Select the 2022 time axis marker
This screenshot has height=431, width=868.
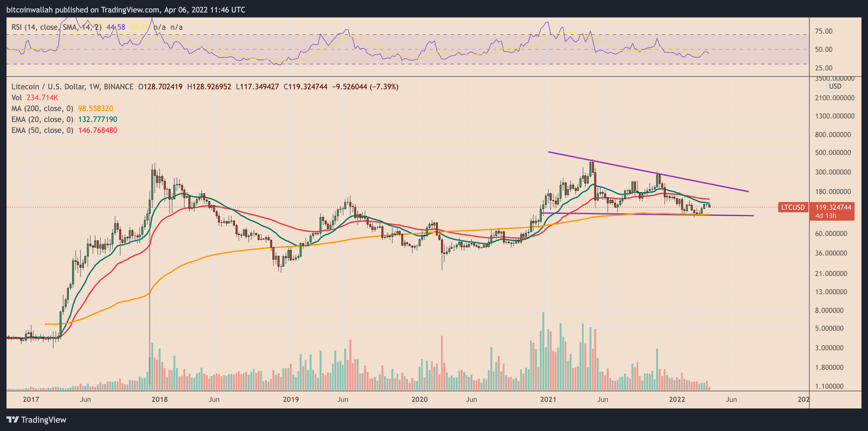(677, 399)
